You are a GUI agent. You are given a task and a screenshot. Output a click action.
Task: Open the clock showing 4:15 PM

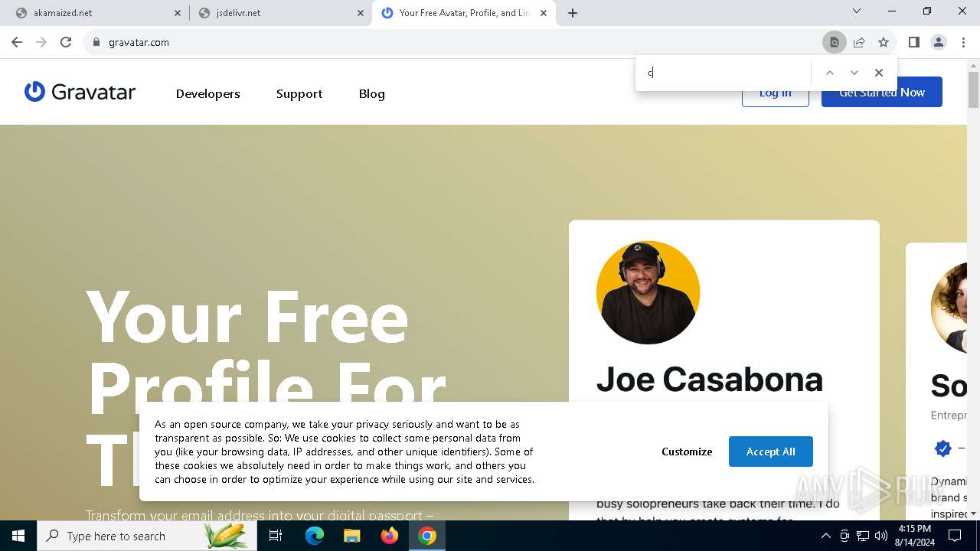coord(914,536)
